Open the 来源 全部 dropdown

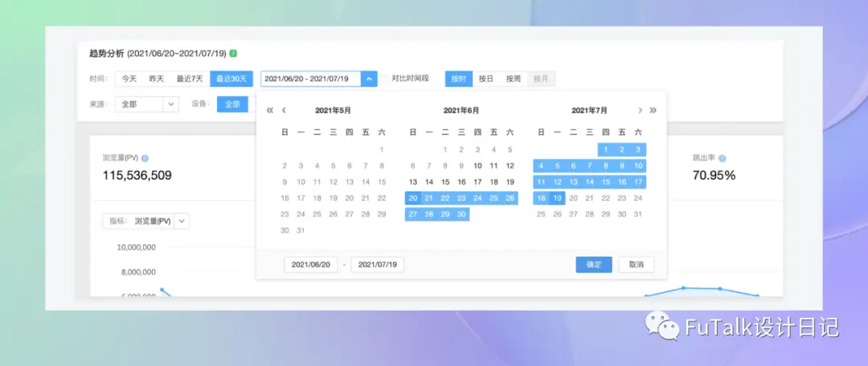coord(147,104)
